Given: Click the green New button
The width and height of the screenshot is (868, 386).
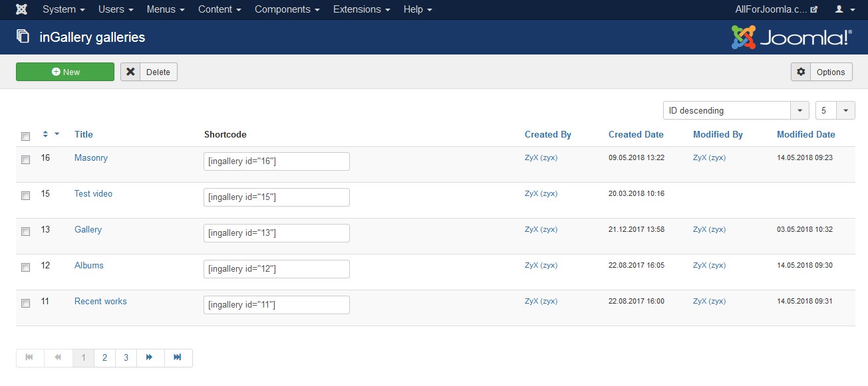Looking at the screenshot, I should 65,72.
